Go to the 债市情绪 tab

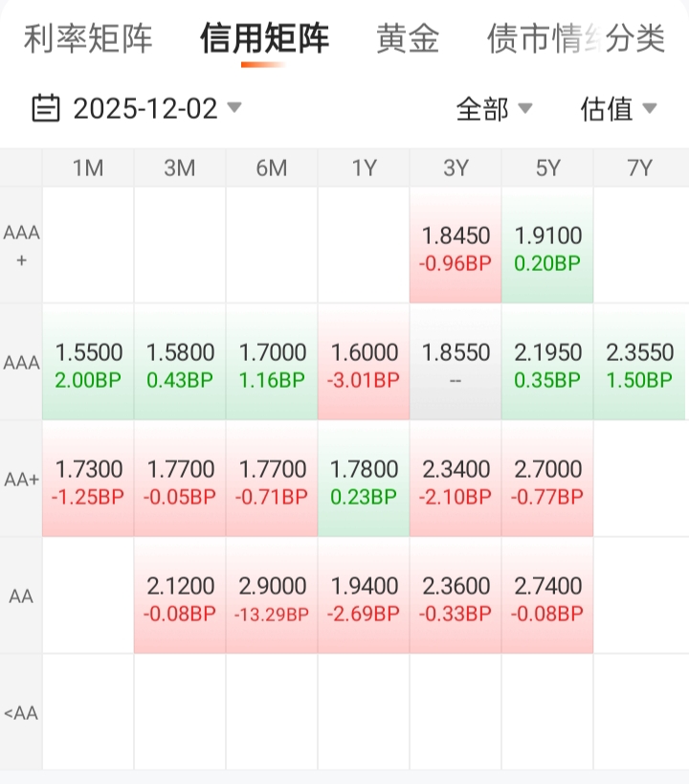tap(541, 39)
